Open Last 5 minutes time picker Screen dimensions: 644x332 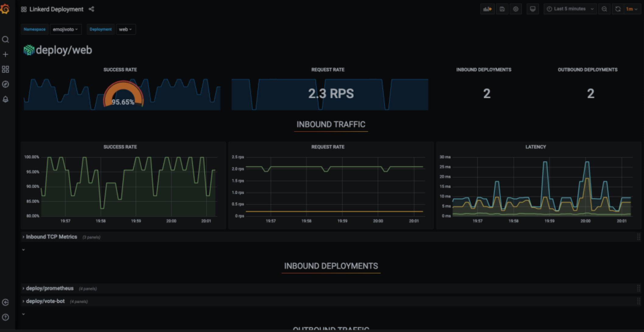(570, 9)
